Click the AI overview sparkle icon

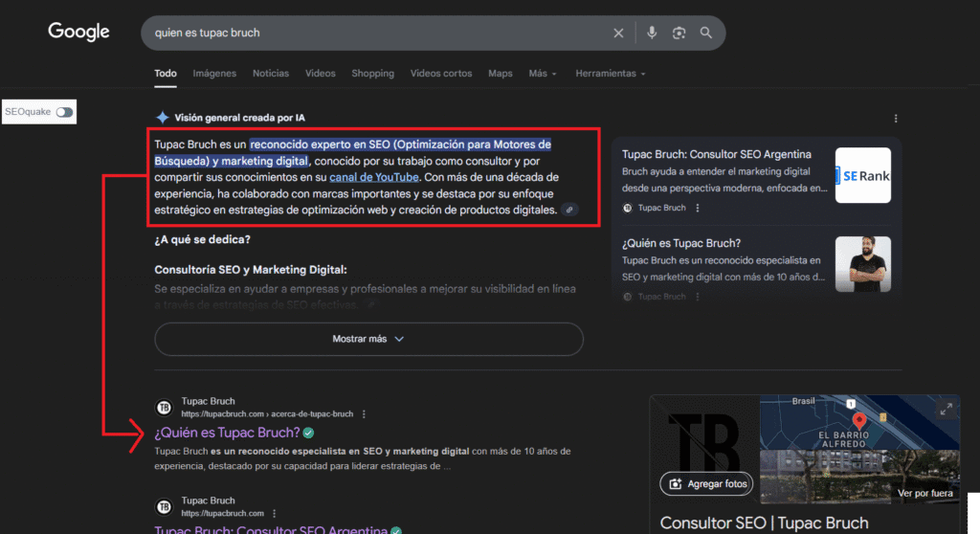pos(162,118)
